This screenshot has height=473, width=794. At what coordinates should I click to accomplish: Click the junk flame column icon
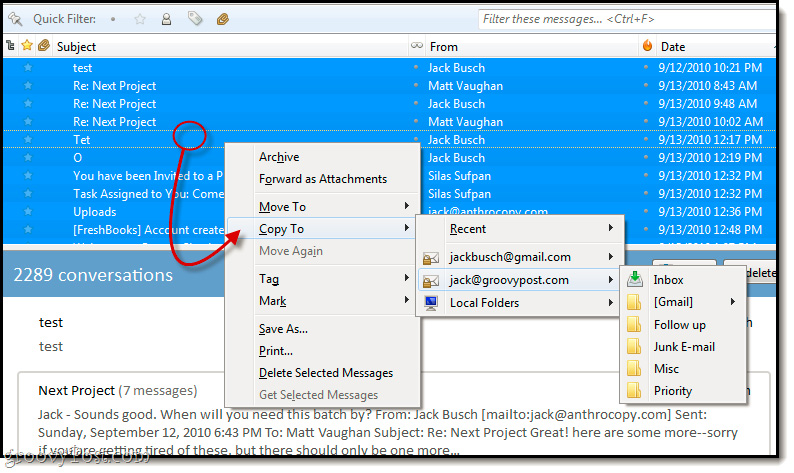[647, 46]
